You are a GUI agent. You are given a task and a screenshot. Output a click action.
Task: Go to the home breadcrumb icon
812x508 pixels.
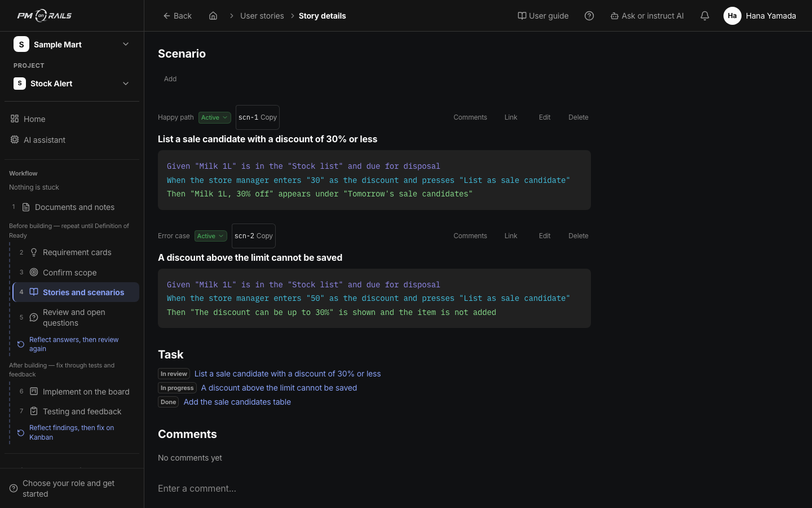point(213,16)
